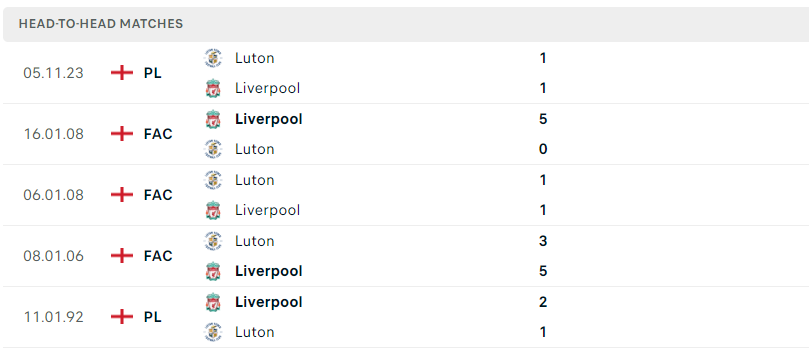Click Liverpool crest in 11.01.92 match
809x360 pixels.
click(213, 302)
